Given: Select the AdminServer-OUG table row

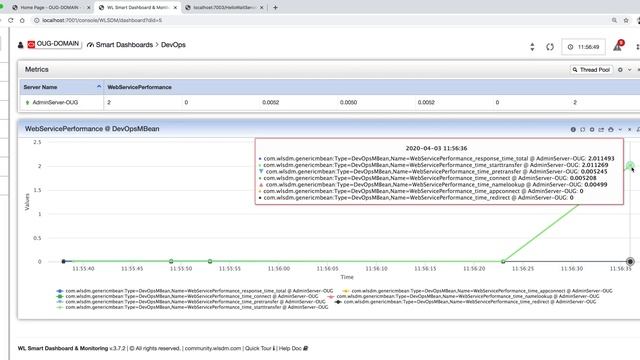Looking at the screenshot, I should (x=330, y=102).
